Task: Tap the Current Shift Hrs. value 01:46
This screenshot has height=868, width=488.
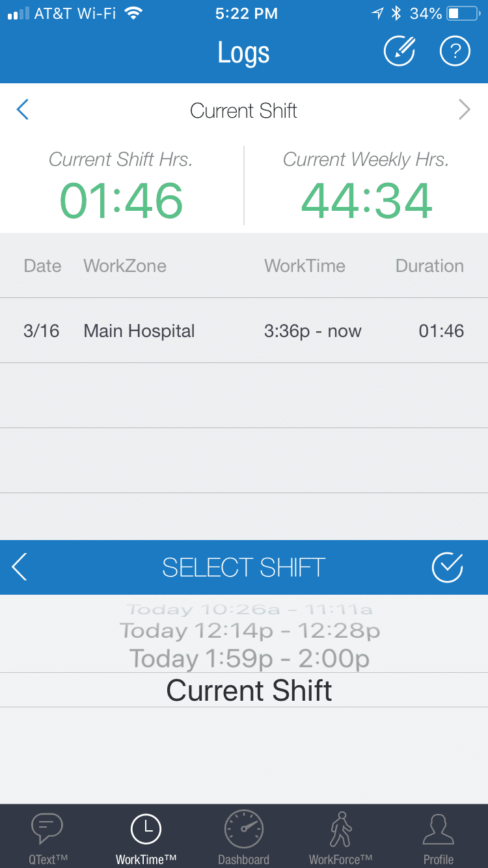Action: coord(122,201)
